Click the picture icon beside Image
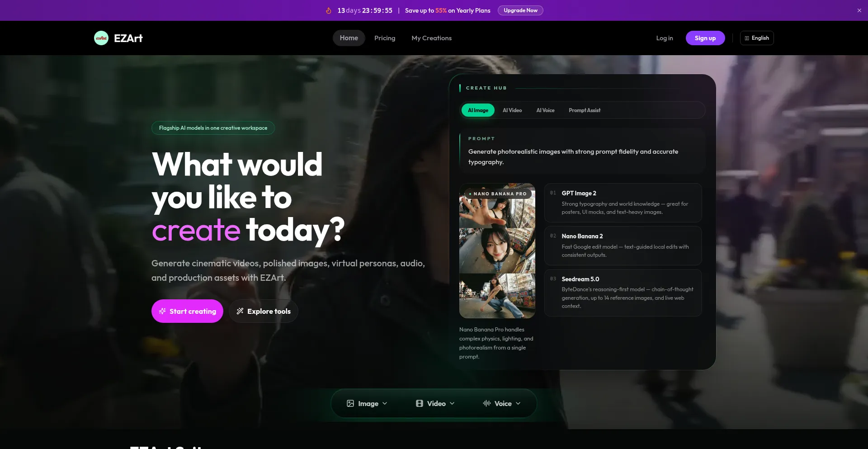The height and width of the screenshot is (449, 868). pyautogui.click(x=350, y=403)
